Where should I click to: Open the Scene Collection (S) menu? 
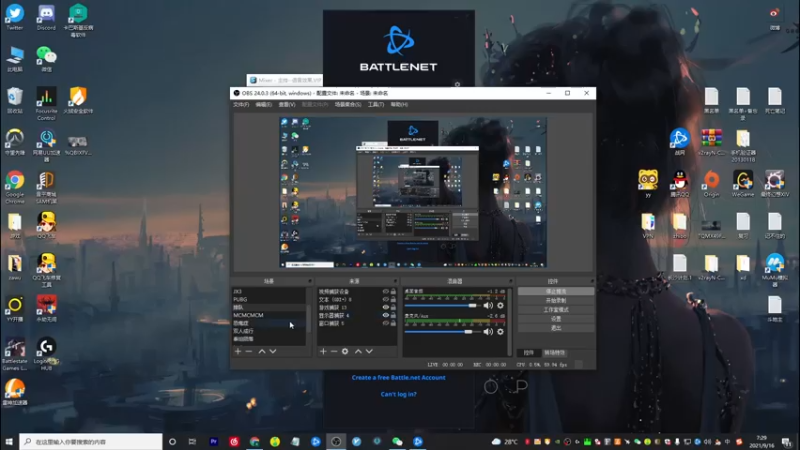(x=348, y=105)
